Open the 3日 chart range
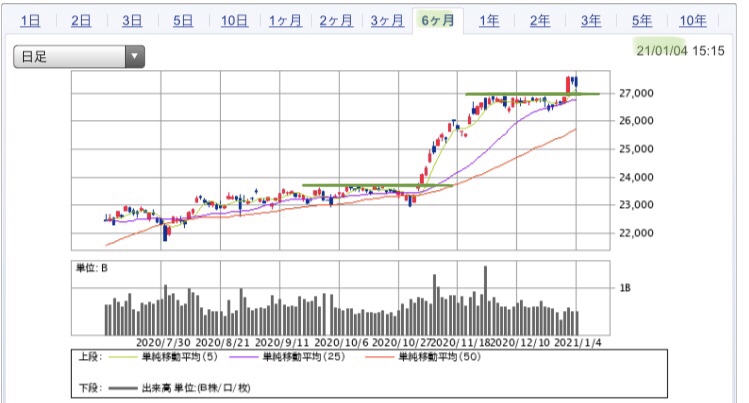This screenshot has height=403, width=749. 132,21
